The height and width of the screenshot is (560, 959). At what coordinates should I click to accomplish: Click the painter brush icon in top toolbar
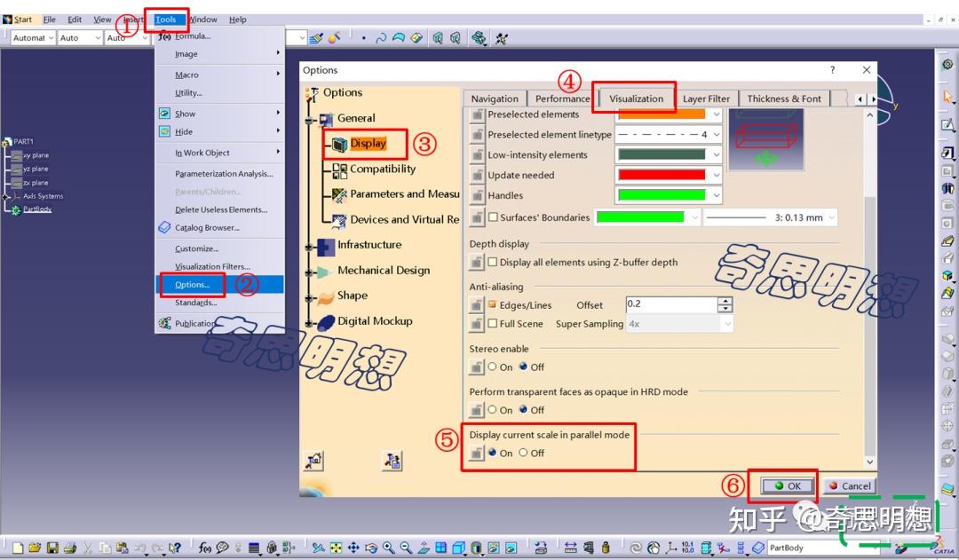(315, 38)
